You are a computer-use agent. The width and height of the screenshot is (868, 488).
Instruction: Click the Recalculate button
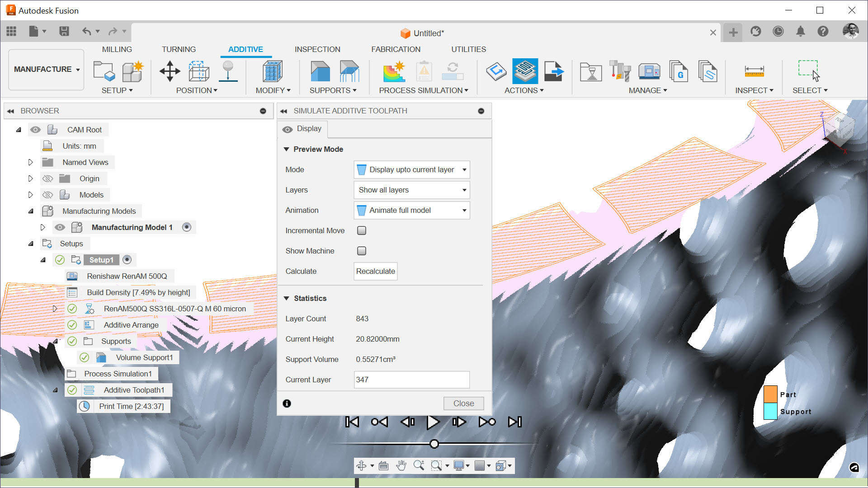coord(375,271)
